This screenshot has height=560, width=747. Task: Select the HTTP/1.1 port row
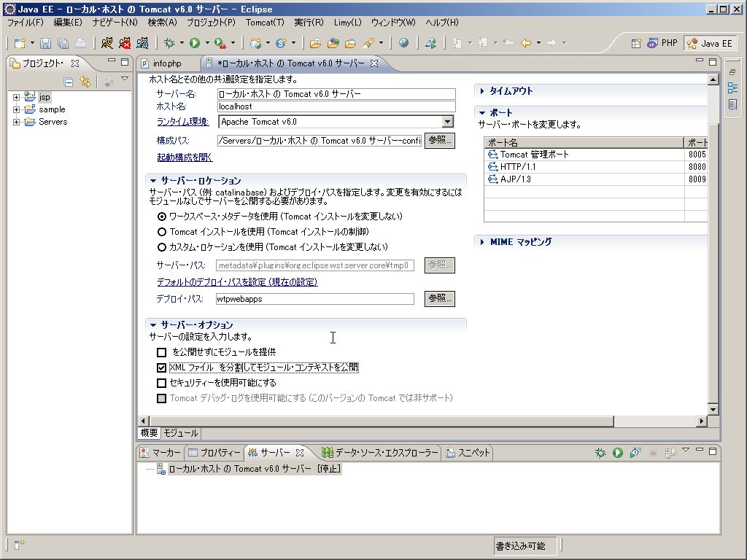(595, 167)
